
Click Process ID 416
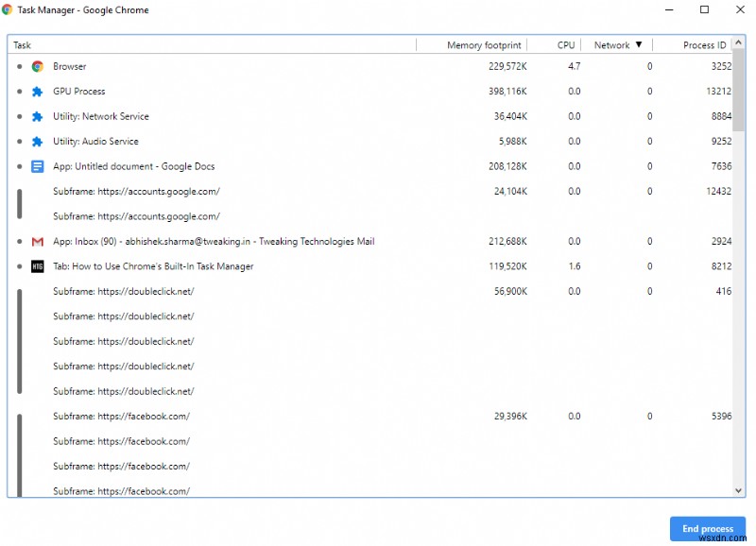coord(724,292)
